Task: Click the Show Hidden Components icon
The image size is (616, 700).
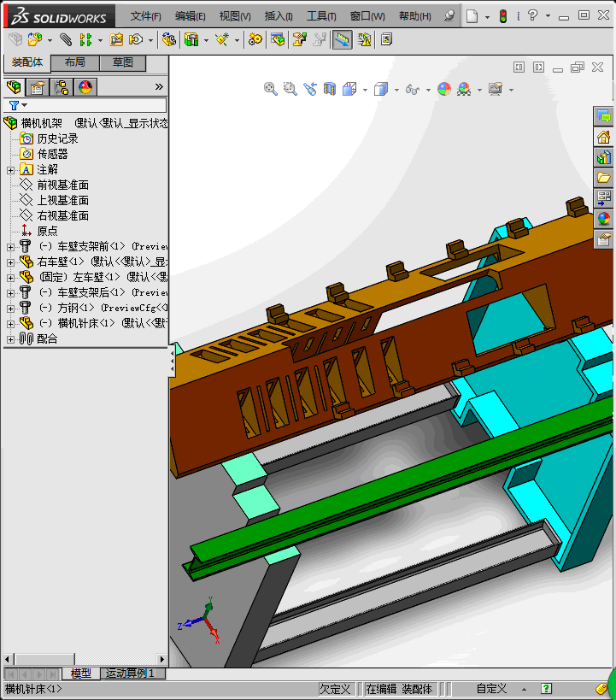Action: tap(168, 39)
